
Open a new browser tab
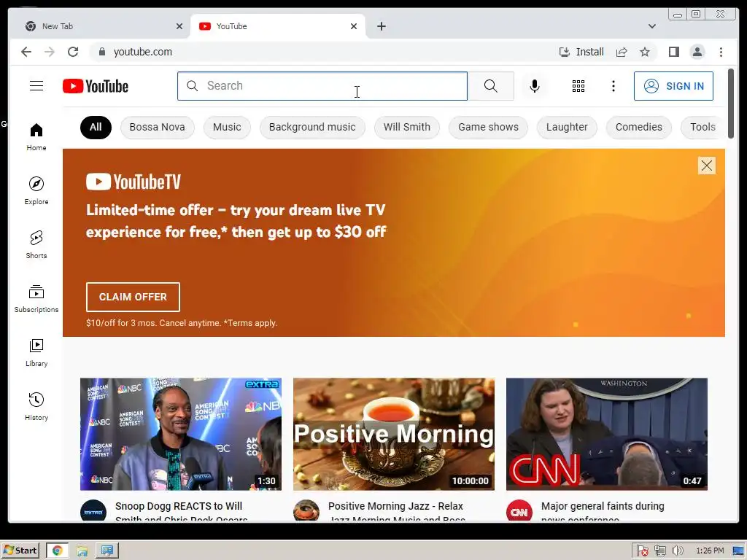pos(381,26)
